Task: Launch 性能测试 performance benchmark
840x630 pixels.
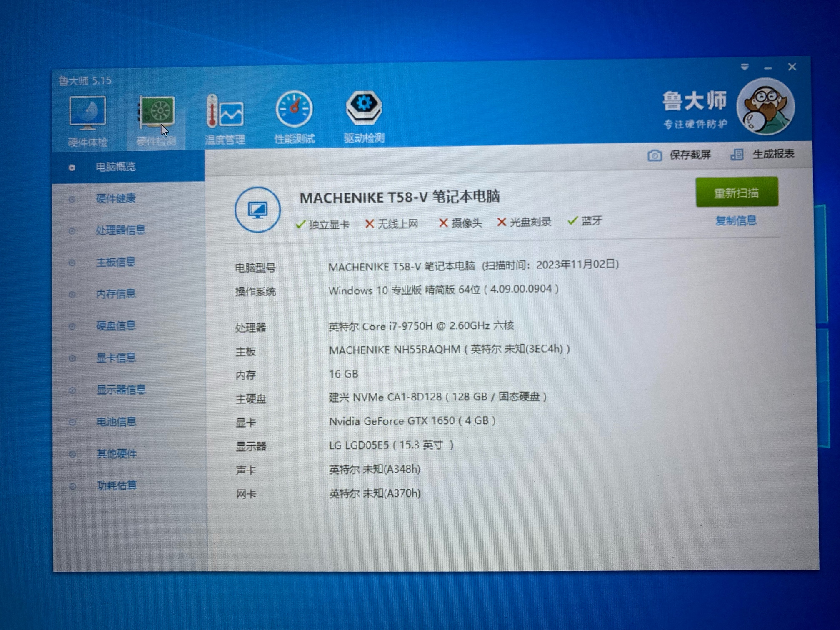Action: point(294,110)
